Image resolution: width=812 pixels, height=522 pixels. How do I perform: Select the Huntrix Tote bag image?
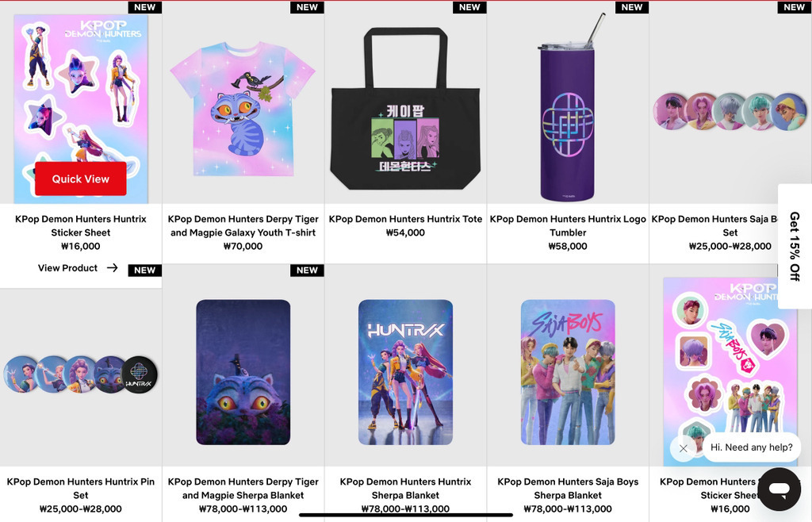click(405, 109)
